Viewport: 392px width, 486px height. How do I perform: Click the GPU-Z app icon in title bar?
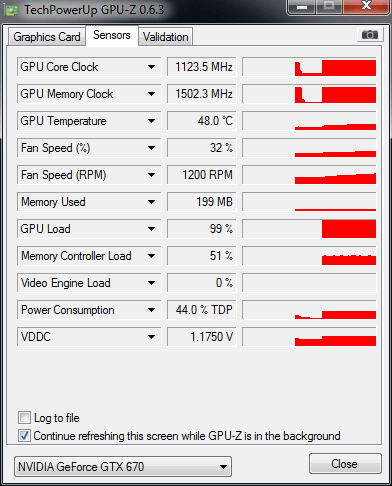coord(12,10)
